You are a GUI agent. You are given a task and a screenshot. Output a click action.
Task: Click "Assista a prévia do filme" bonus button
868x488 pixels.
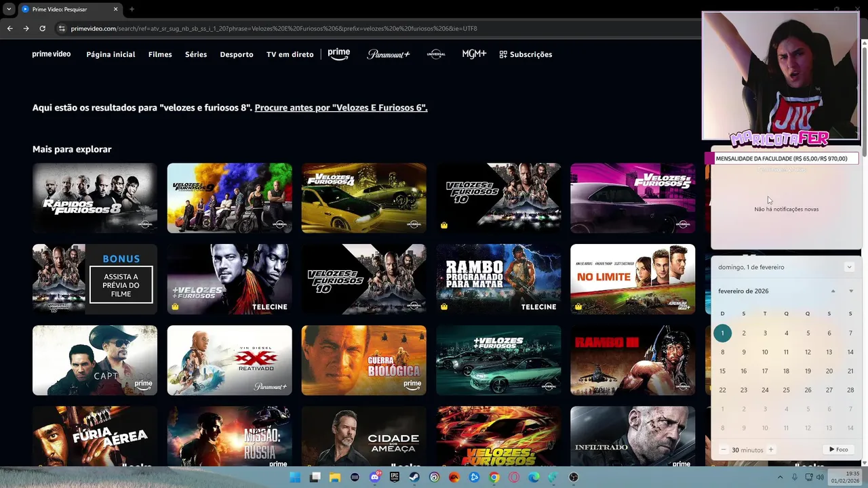pyautogui.click(x=121, y=285)
